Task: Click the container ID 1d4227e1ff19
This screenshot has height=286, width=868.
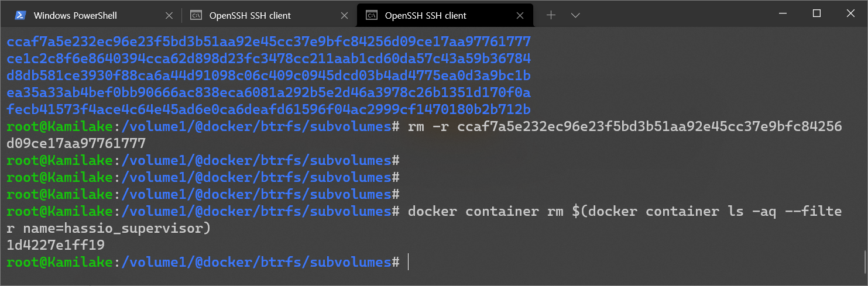Action: (56, 245)
